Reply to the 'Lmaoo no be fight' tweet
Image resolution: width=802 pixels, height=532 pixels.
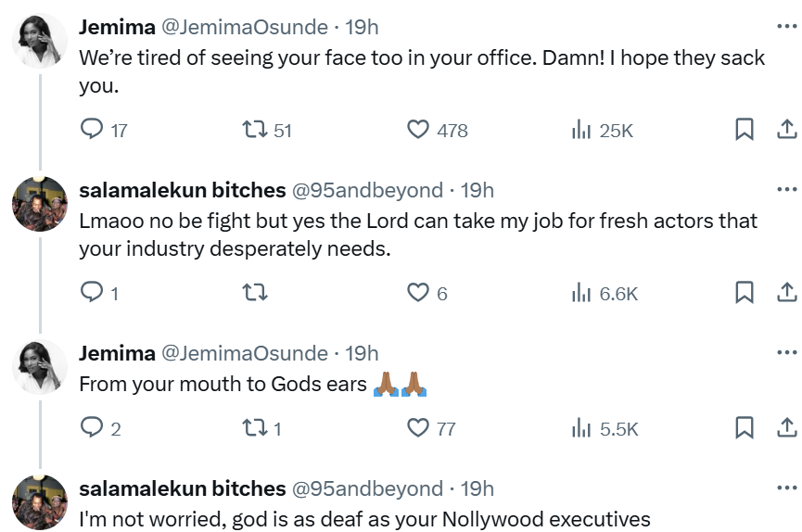coord(92,293)
